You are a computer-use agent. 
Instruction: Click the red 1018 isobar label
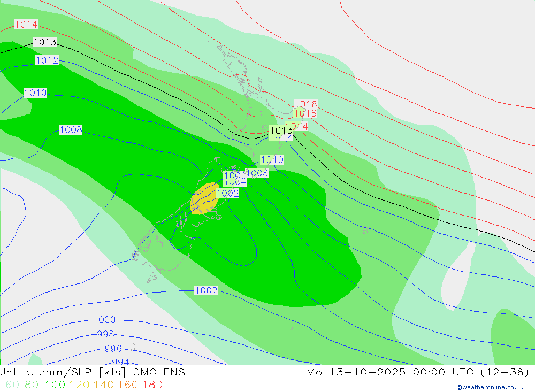(305, 104)
